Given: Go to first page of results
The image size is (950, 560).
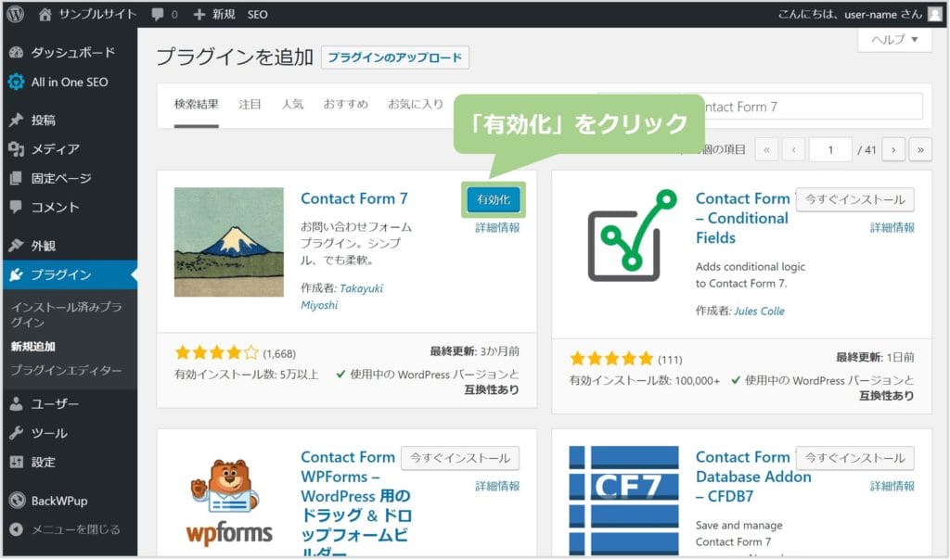Looking at the screenshot, I should tap(766, 150).
